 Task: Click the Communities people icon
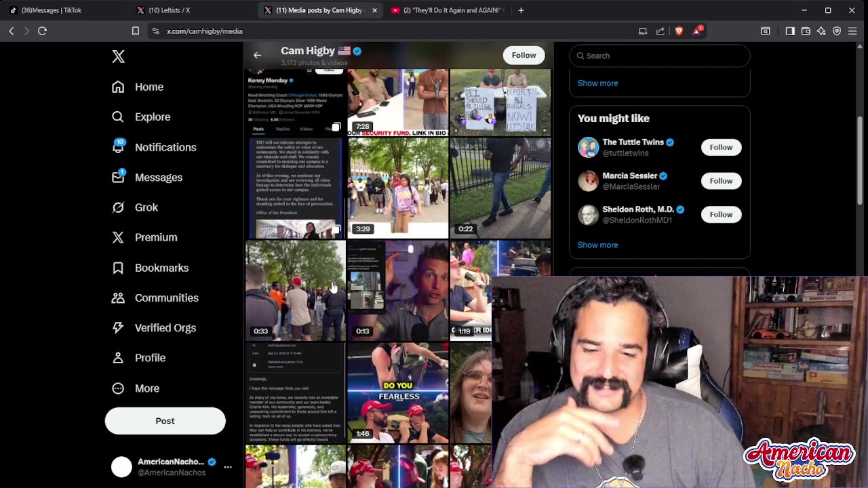118,298
